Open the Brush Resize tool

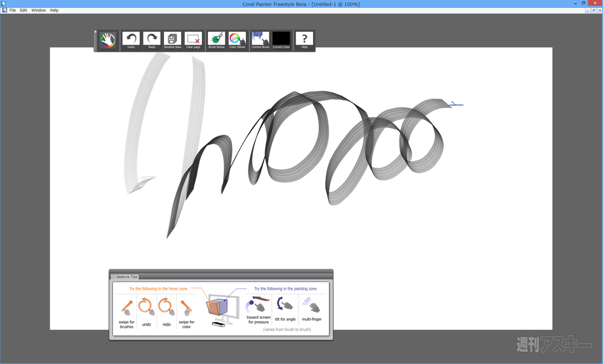216,40
